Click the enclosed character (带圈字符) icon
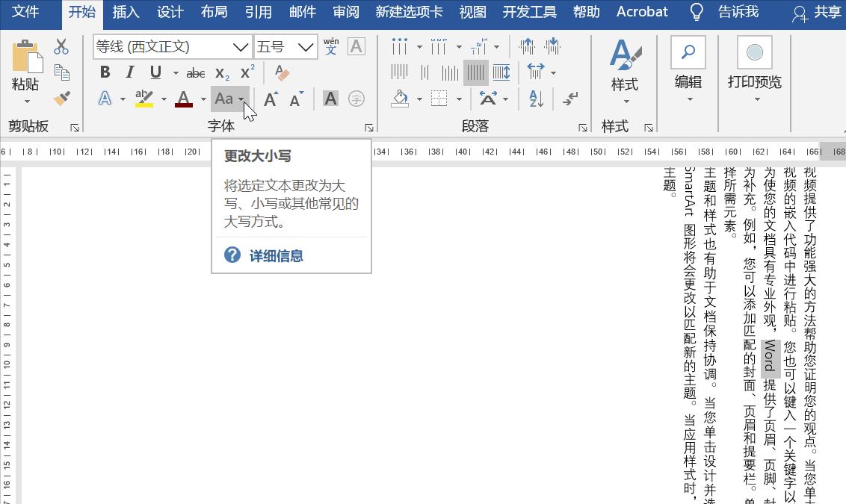The width and height of the screenshot is (846, 504). 356,98
